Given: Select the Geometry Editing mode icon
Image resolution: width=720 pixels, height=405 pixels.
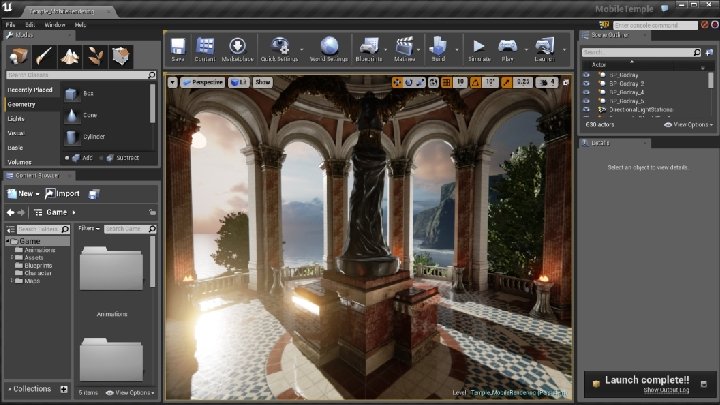Looking at the screenshot, I should (121, 56).
